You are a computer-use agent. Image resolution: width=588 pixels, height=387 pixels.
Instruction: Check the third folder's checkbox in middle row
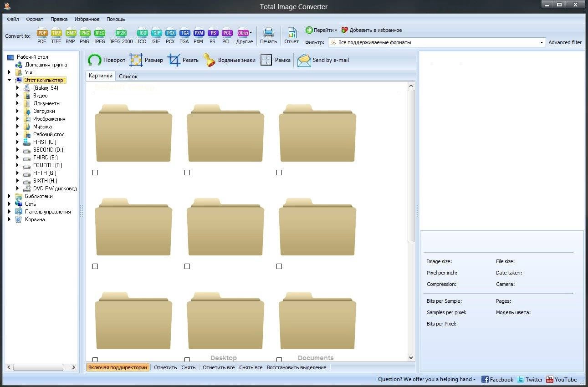279,266
